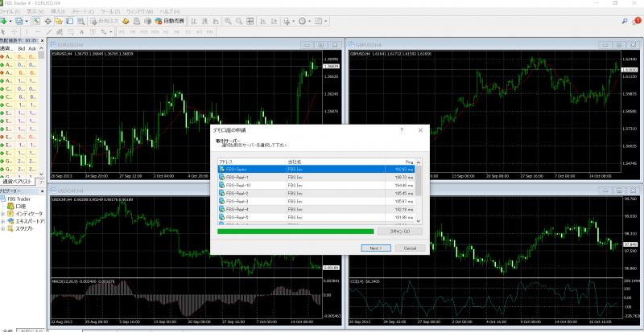Select the horizontal line drawing tool
644x332 pixels.
[38, 31]
